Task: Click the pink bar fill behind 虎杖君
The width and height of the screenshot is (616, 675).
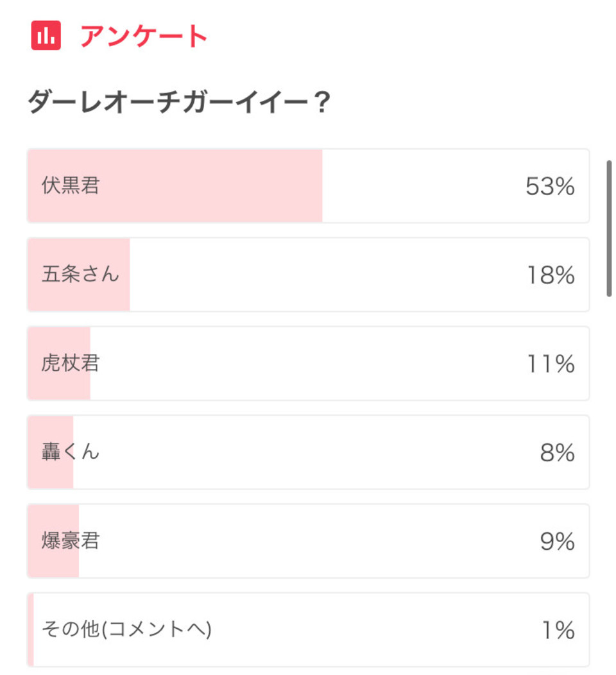Action: point(60,363)
